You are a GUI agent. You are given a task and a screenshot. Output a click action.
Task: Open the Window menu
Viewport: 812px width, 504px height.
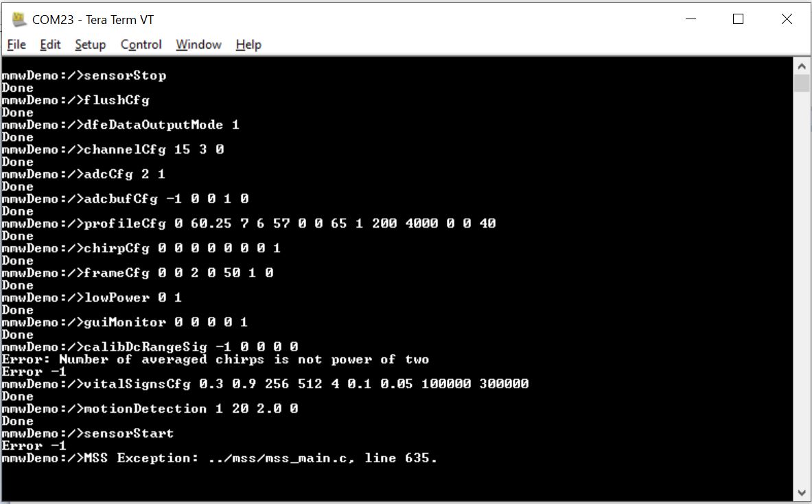[198, 45]
